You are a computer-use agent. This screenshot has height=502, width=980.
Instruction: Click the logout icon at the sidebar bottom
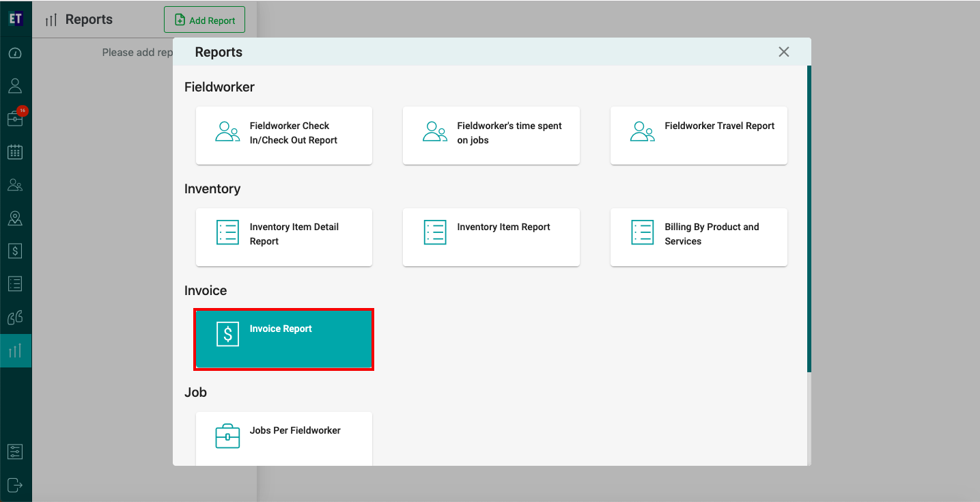[x=15, y=485]
